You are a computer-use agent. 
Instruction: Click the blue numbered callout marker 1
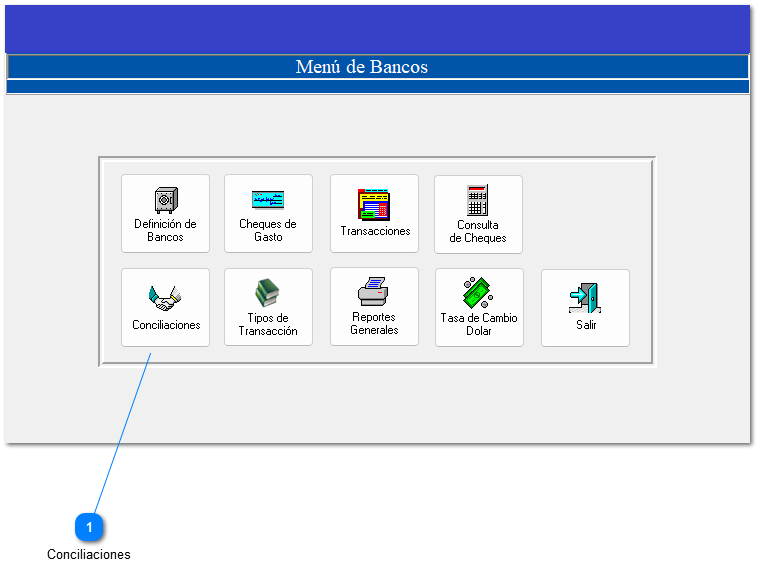89,527
